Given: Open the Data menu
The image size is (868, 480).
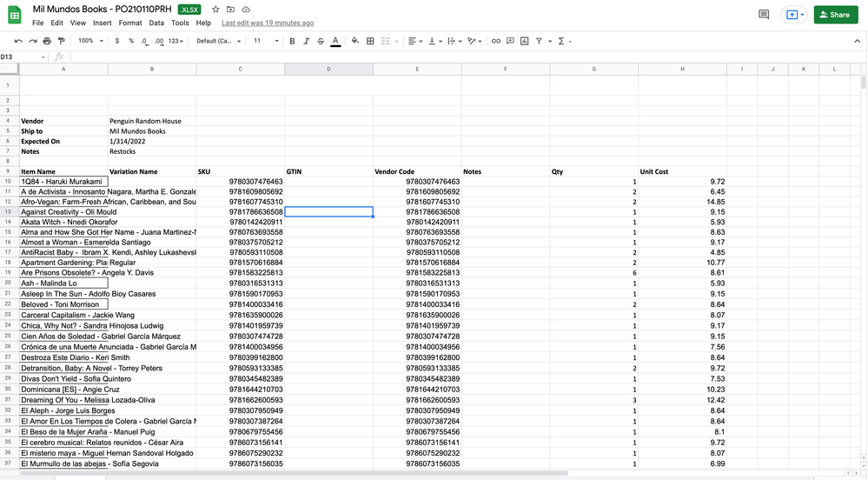Looking at the screenshot, I should pyautogui.click(x=156, y=23).
